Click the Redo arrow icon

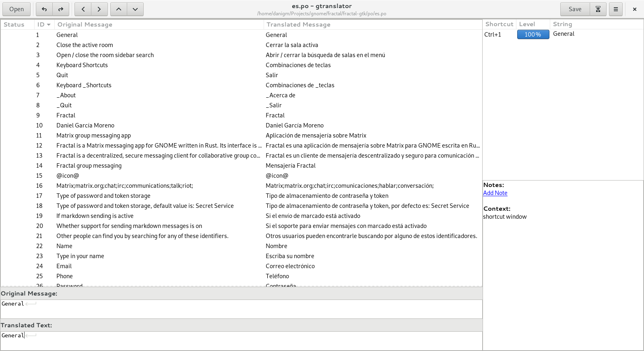(x=61, y=9)
